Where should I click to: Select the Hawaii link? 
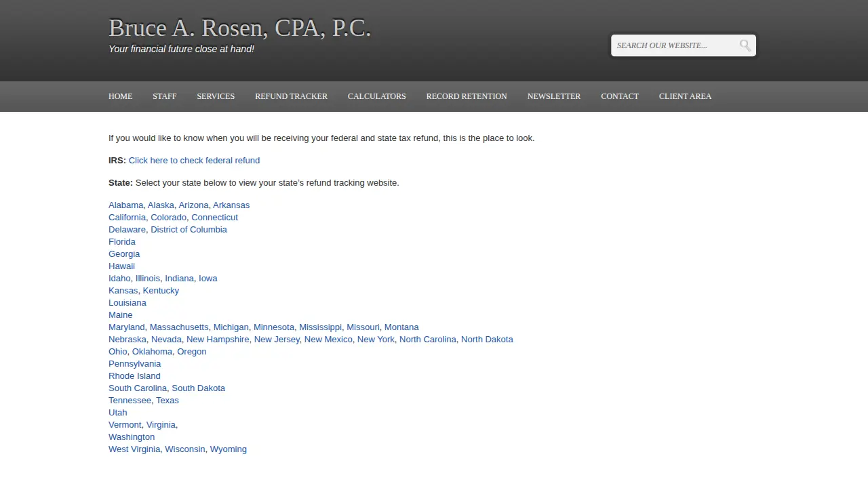coord(121,266)
